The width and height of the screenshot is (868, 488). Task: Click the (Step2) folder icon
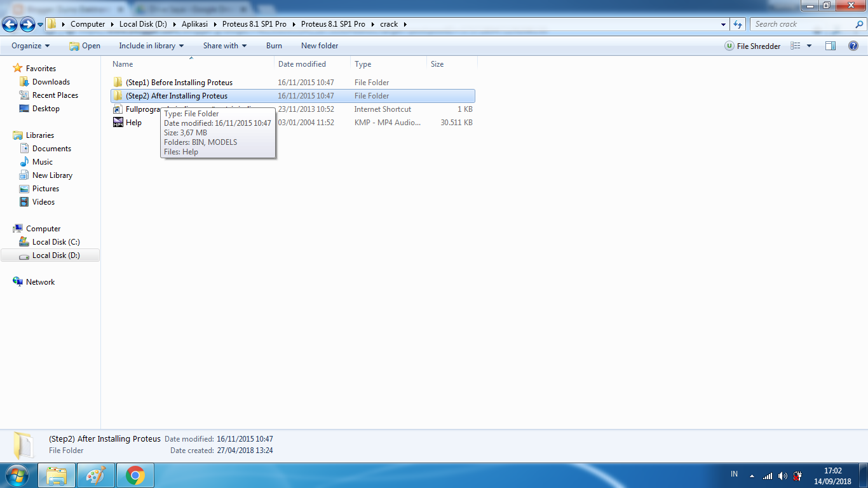click(118, 96)
